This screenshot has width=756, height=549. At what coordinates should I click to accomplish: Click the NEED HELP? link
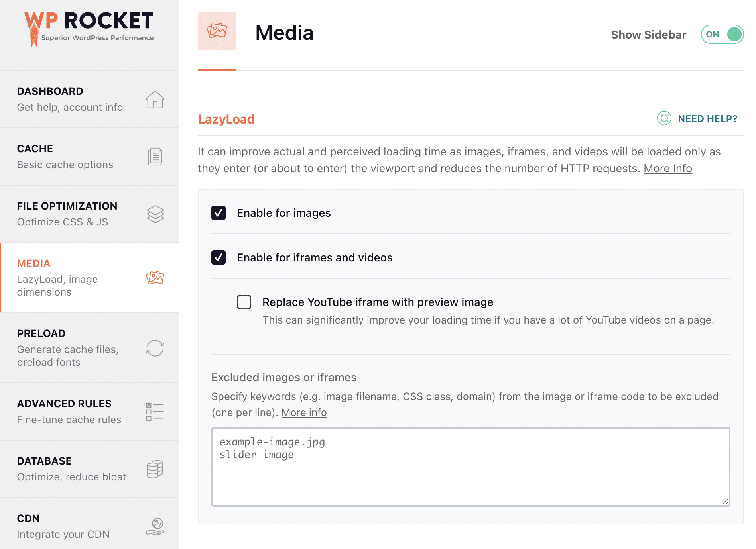click(707, 119)
